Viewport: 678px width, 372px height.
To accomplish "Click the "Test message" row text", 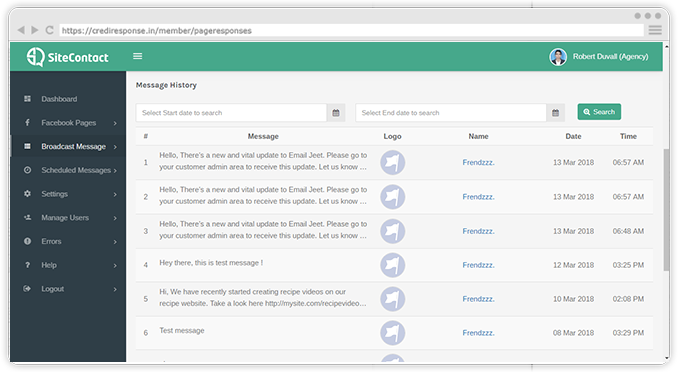I will (x=182, y=330).
